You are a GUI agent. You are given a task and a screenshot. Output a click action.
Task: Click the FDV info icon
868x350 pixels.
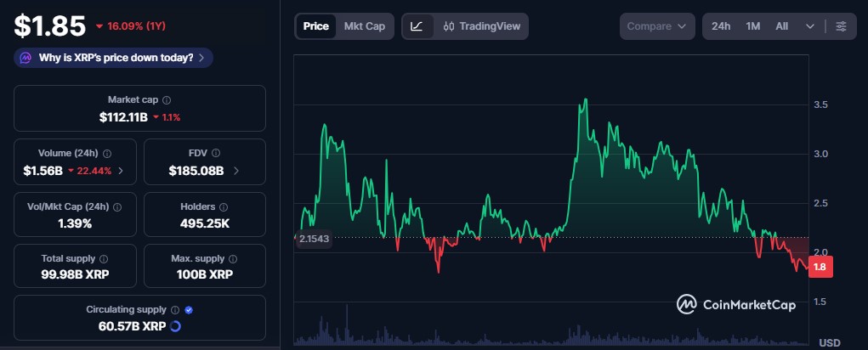(216, 154)
